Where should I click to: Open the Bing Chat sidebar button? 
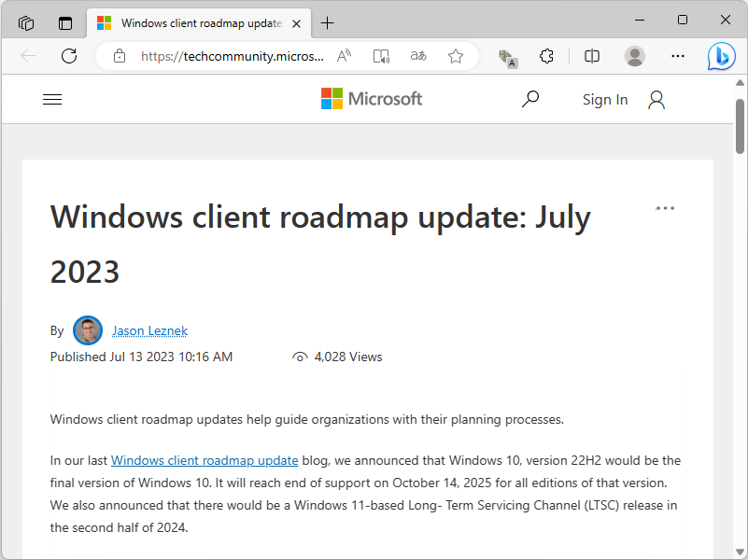pyautogui.click(x=721, y=56)
